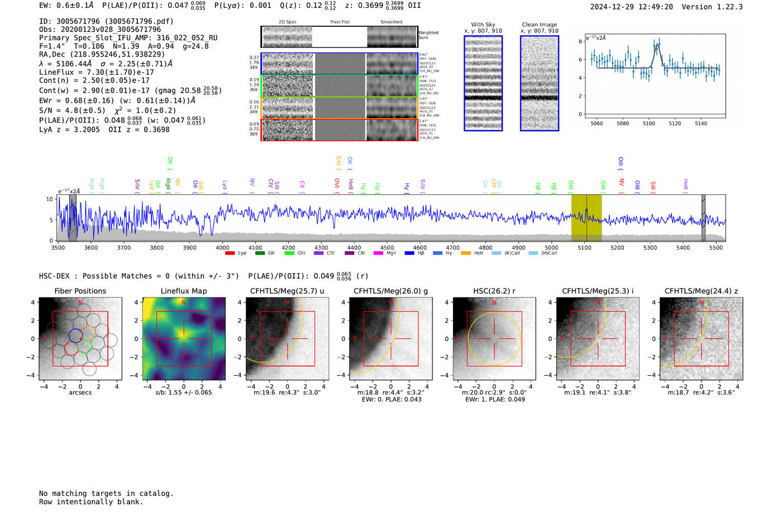Click the 'No matching targets in catalog.' message
The image size is (782, 532).
(106, 493)
